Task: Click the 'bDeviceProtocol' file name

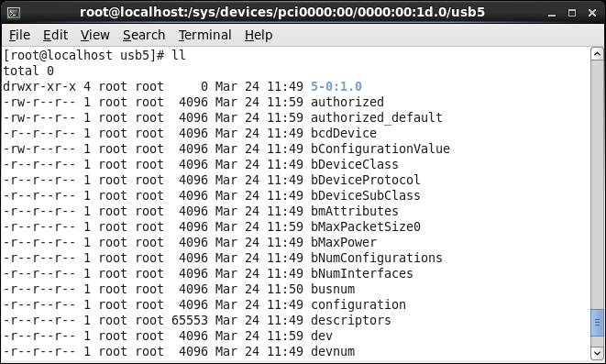Action: (x=365, y=180)
